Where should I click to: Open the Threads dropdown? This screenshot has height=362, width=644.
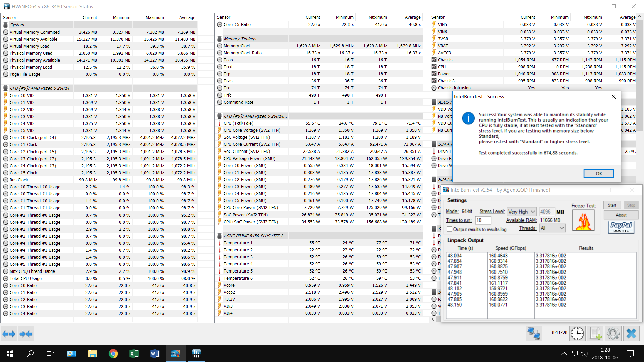click(x=552, y=228)
